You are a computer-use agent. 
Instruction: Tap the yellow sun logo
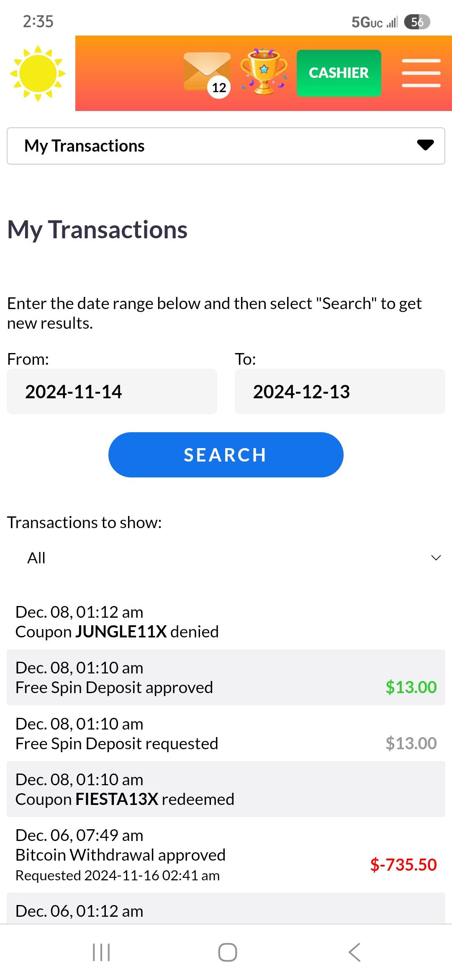(x=38, y=73)
